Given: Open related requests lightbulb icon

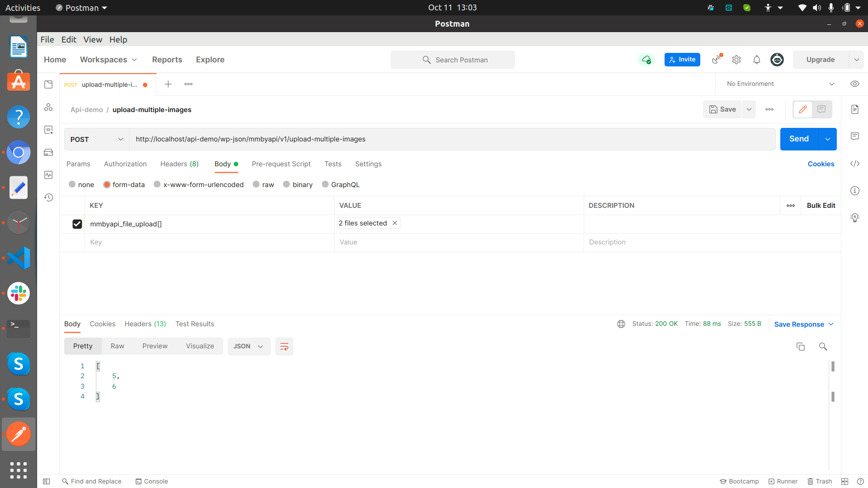Looking at the screenshot, I should [x=855, y=218].
